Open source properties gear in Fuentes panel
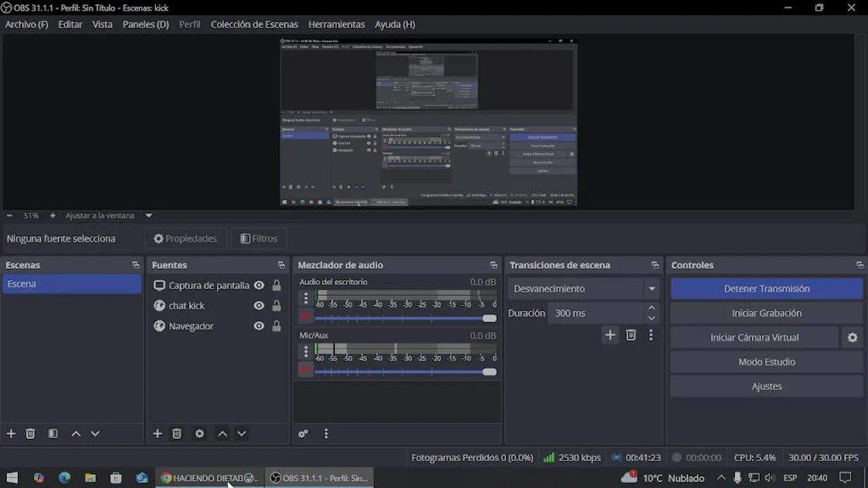This screenshot has height=488, width=868. click(x=199, y=434)
